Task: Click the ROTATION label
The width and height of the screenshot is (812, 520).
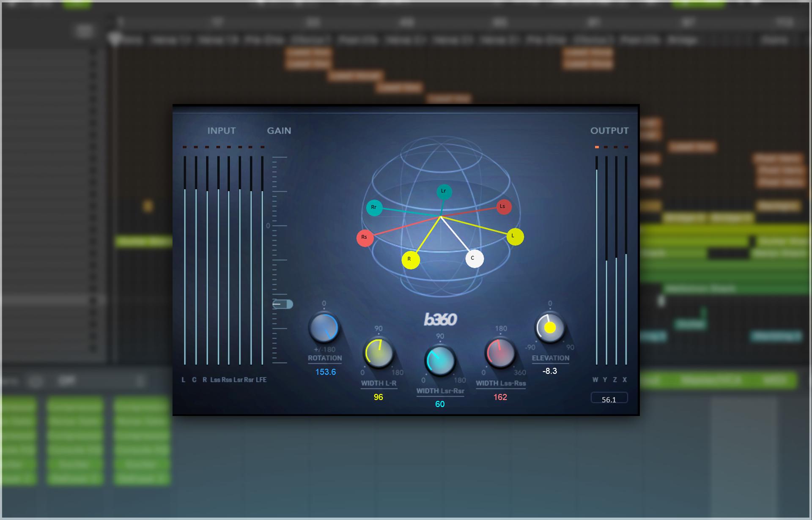Action: 325,358
